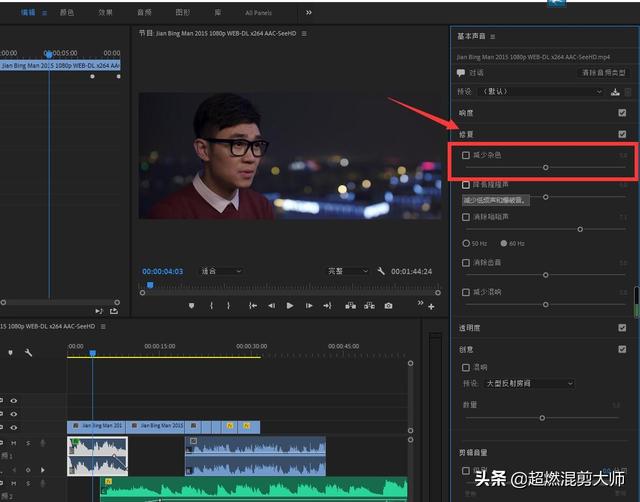Open the 大型反射房间 reverb preset dropdown
This screenshot has height=502, width=640.
[x=529, y=384]
